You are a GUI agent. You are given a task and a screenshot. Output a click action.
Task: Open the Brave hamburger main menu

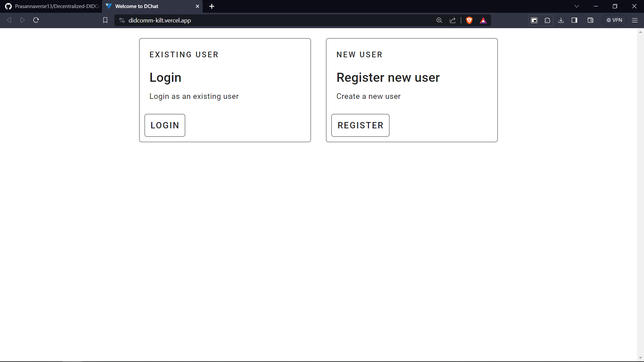[635, 20]
